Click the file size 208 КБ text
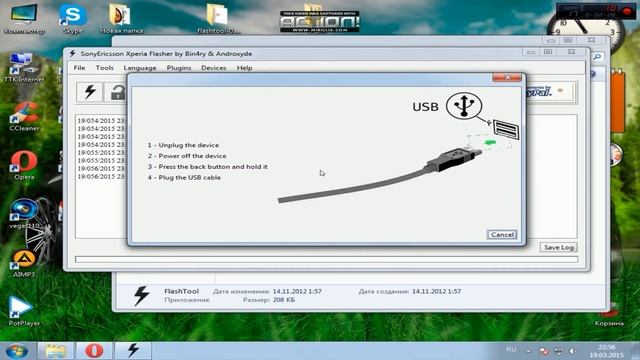 point(284,300)
